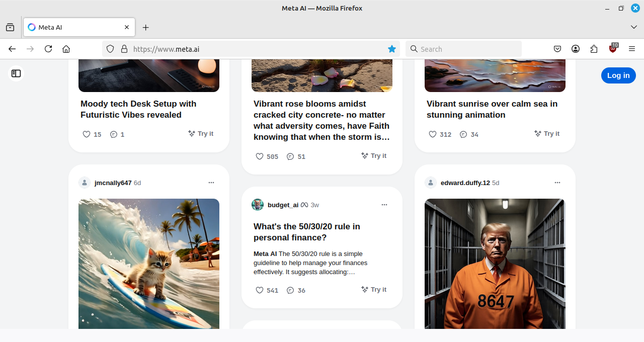Open the Save to Pocket icon
The height and width of the screenshot is (342, 644).
click(557, 49)
